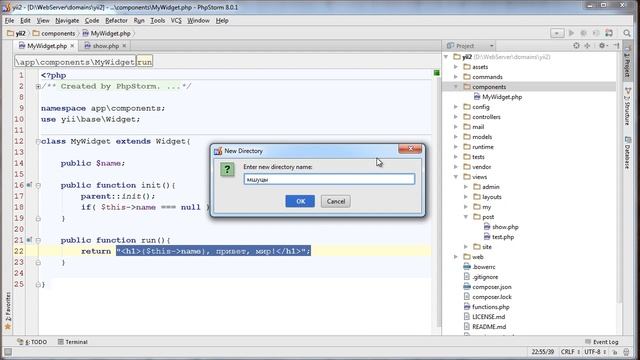The width and height of the screenshot is (640, 360).
Task: Open the Help menu
Action: tap(222, 20)
